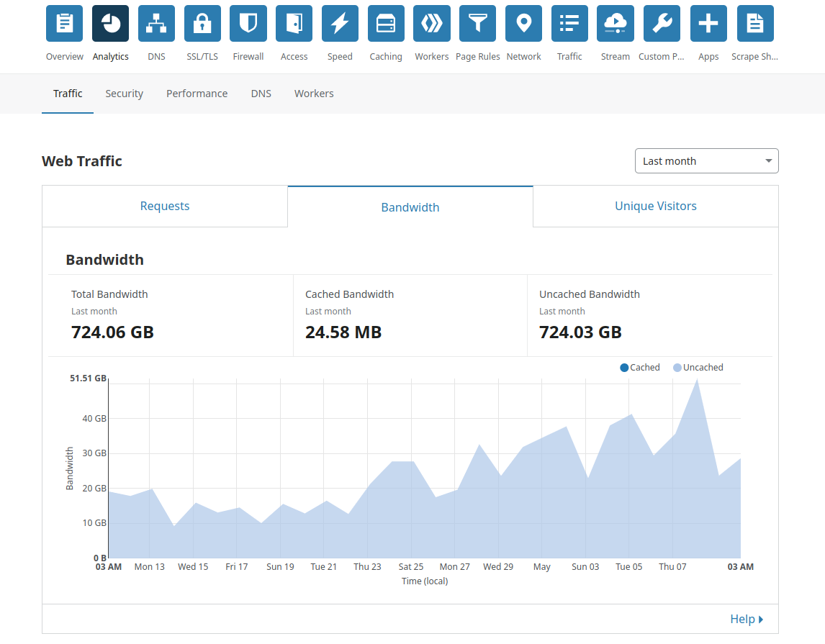Open the Firewall shield icon
This screenshot has width=825, height=644.
248,23
